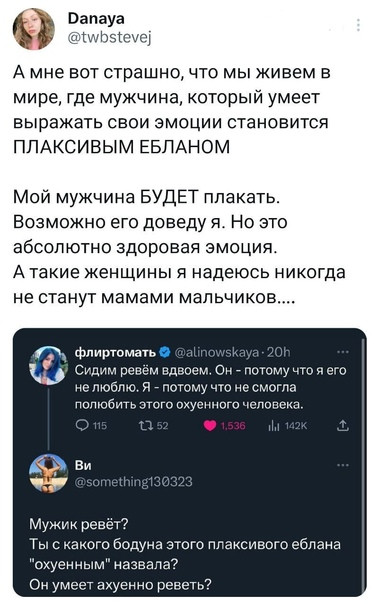The height and width of the screenshot is (604, 378).
Task: Click the Ви display name
Action: point(83,465)
